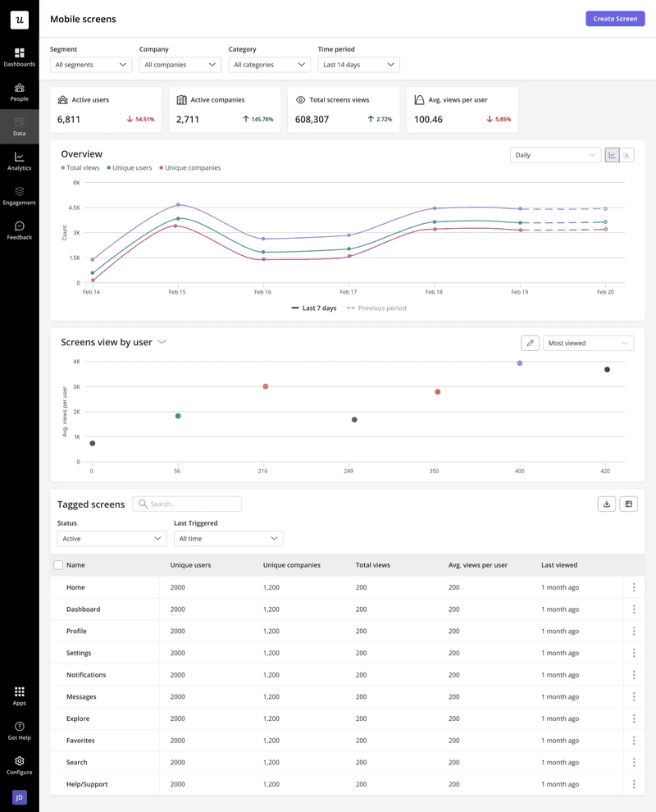Open column settings icon in Tagged screens
The height and width of the screenshot is (812, 656).
coord(628,503)
